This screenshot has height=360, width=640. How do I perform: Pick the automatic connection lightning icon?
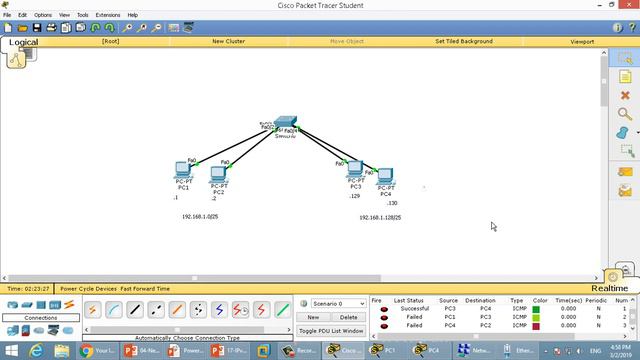(x=93, y=310)
